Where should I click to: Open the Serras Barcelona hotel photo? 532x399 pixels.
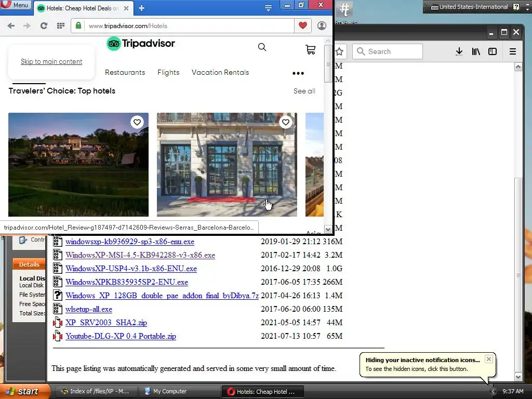coord(227,165)
